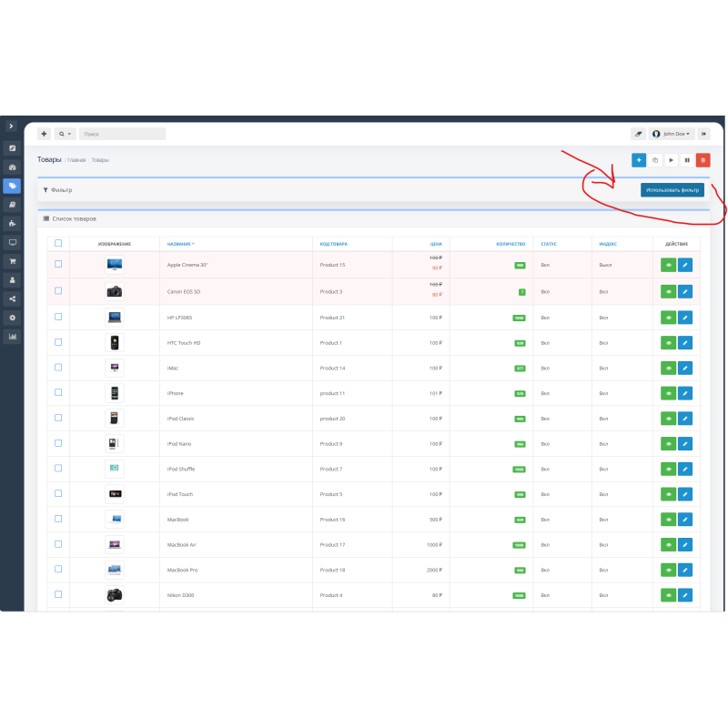The width and height of the screenshot is (728, 728).
Task: Check the Apple Cinema 30 row checkbox
Action: 58,262
